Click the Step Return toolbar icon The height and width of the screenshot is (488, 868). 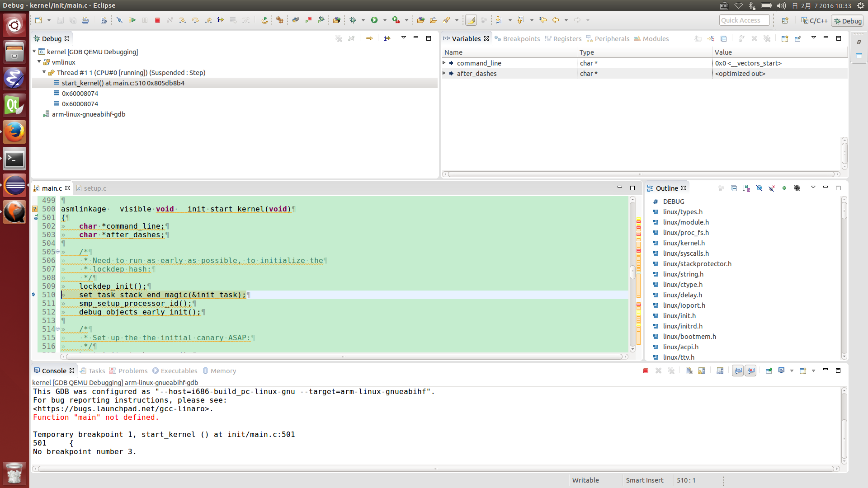[x=208, y=20]
